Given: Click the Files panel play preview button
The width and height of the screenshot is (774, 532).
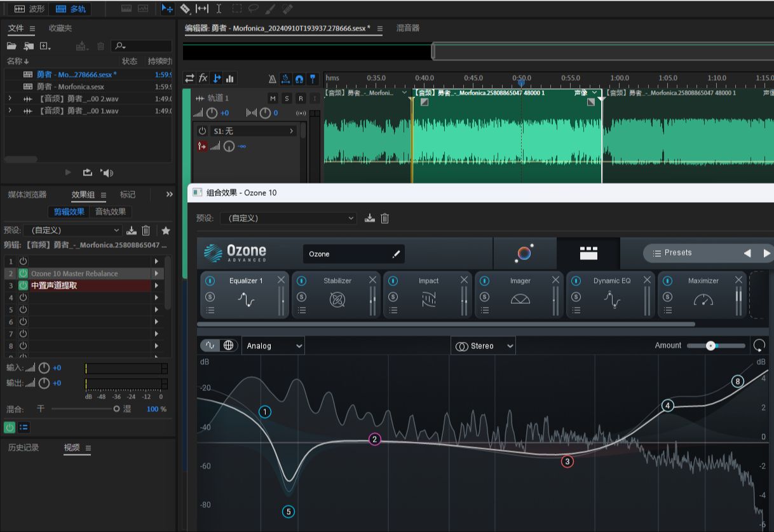Looking at the screenshot, I should click(69, 172).
